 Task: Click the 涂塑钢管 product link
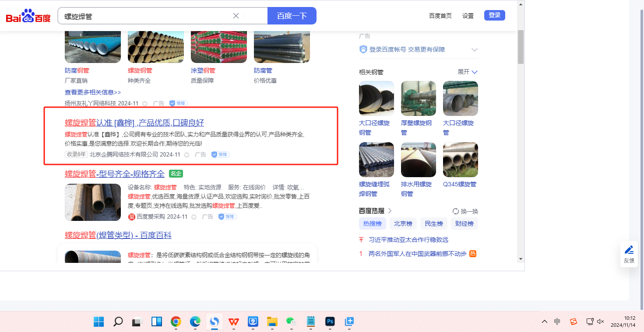pos(203,70)
